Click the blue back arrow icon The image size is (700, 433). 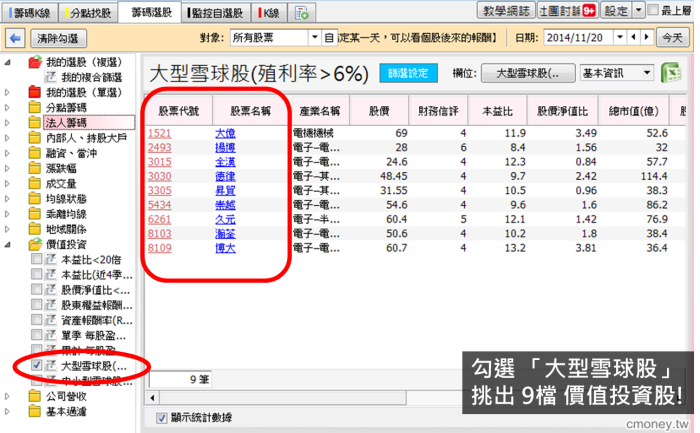coord(16,38)
